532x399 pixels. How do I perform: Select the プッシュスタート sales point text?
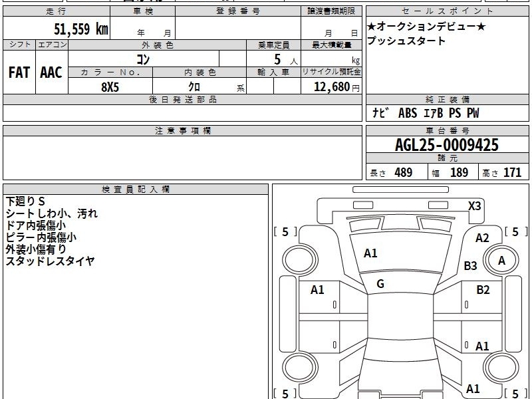coord(406,41)
